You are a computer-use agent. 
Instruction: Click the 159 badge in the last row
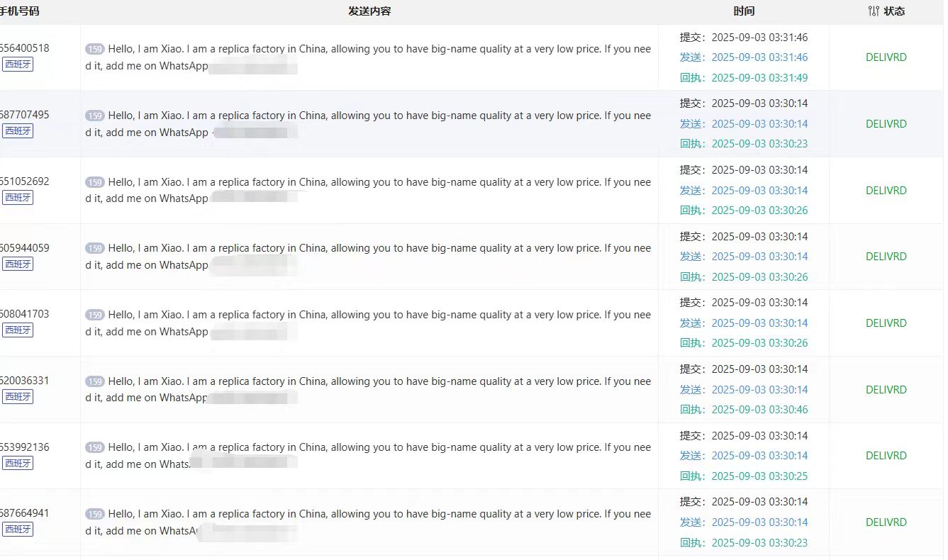click(95, 514)
